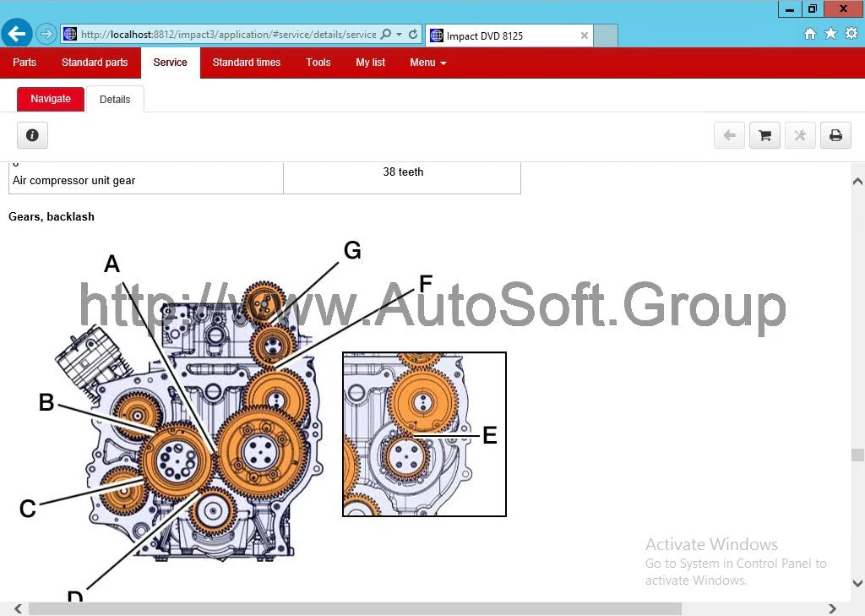The width and height of the screenshot is (865, 616).
Task: Click the grey back arrow toolbar button
Action: [x=729, y=135]
